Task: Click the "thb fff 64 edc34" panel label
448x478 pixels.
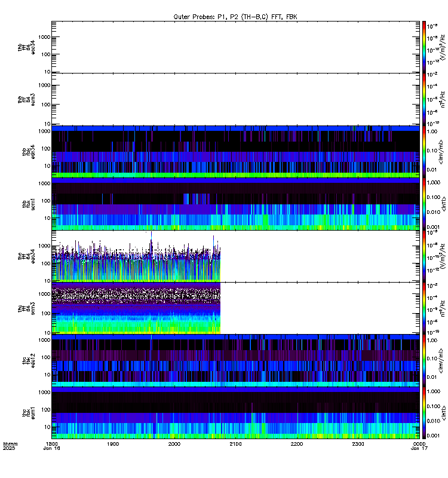Action: click(x=26, y=47)
